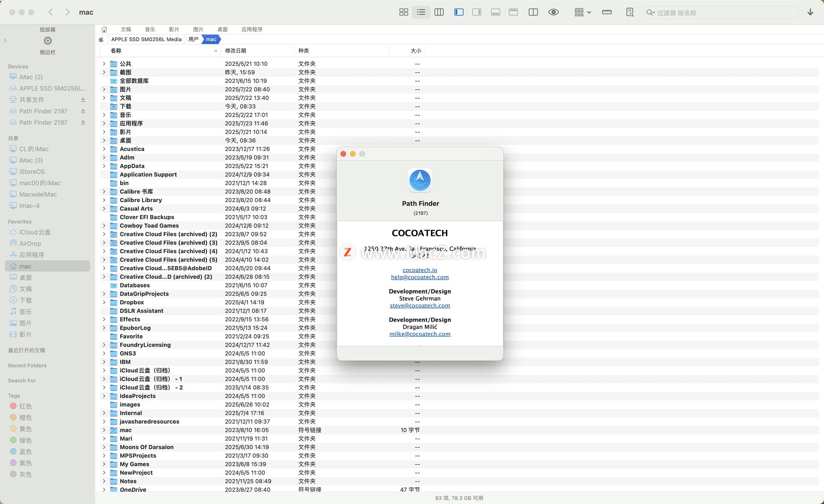The image size is (824, 504).
Task: Toggle the bottom shelf panel
Action: click(495, 12)
